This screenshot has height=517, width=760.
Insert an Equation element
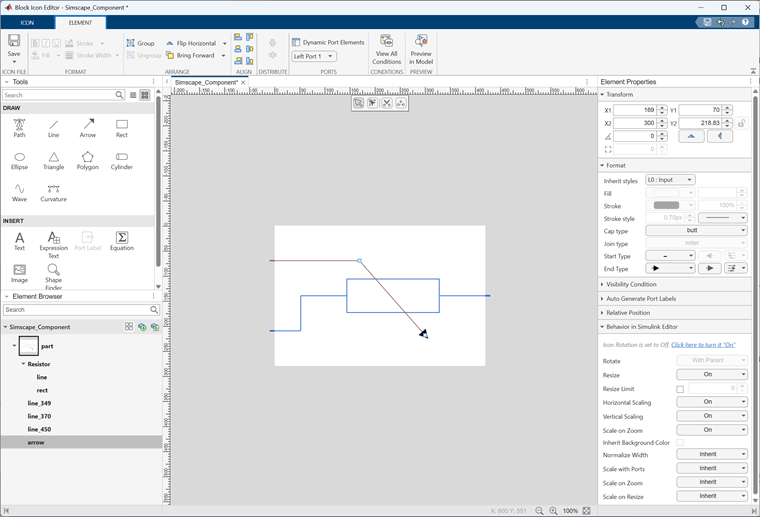click(122, 241)
